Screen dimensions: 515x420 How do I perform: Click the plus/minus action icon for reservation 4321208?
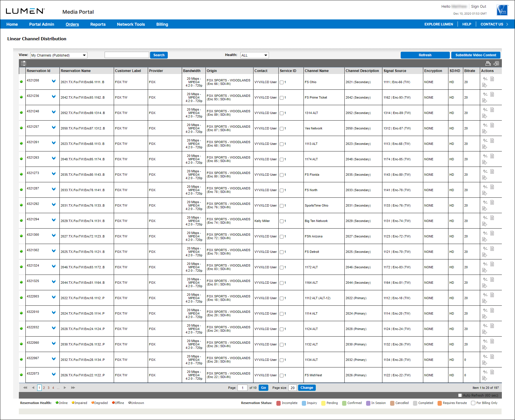coord(485,79)
